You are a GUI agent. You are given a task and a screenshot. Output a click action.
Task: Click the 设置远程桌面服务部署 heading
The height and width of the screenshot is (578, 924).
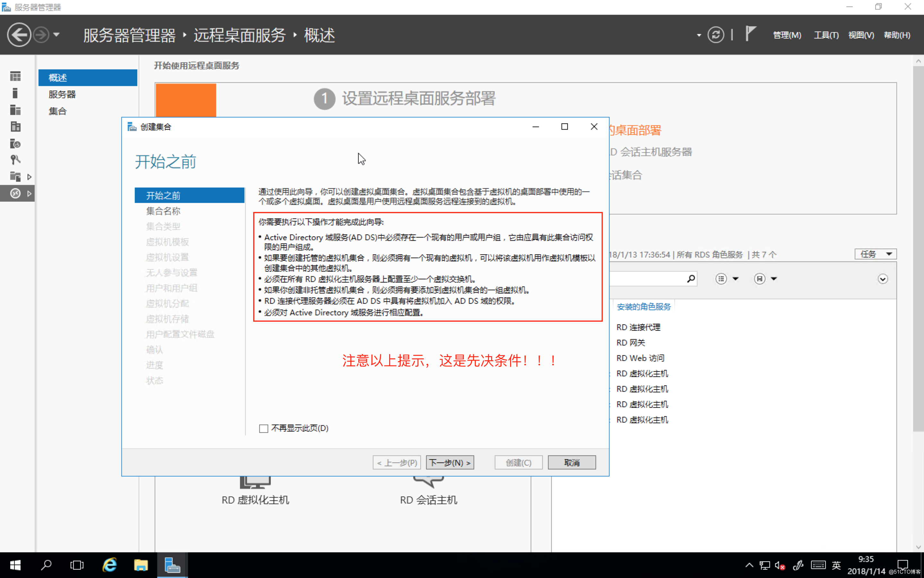coord(418,99)
